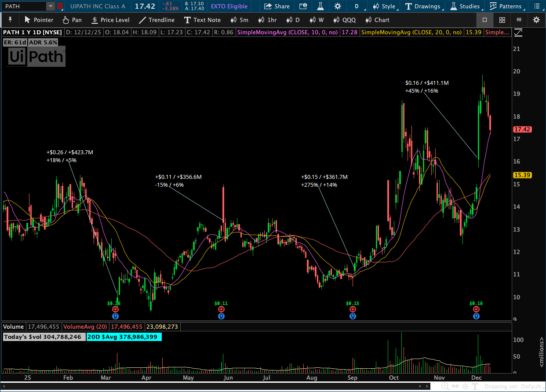Viewport: 546px width, 392px height.
Task: Open the Style menu
Action: point(384,6)
